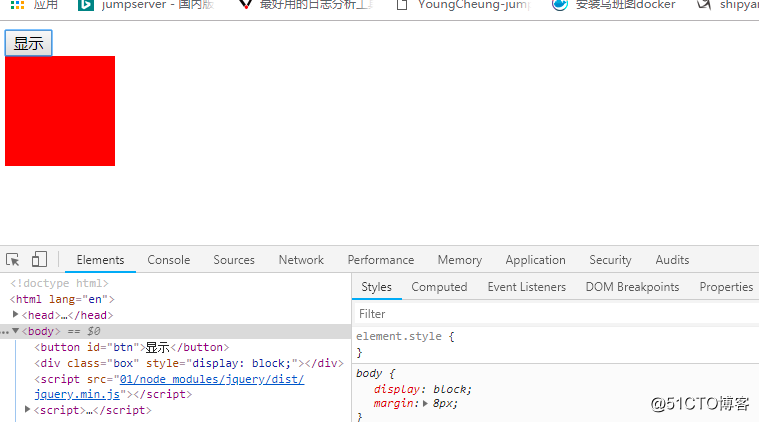Screen dimensions: 759x422
Task: Collapse the body element node
Action: [x=15, y=331]
